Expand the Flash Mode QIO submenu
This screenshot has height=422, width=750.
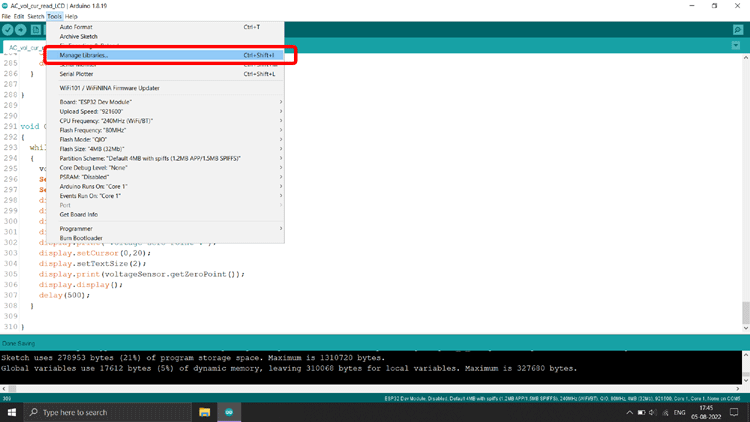165,140
